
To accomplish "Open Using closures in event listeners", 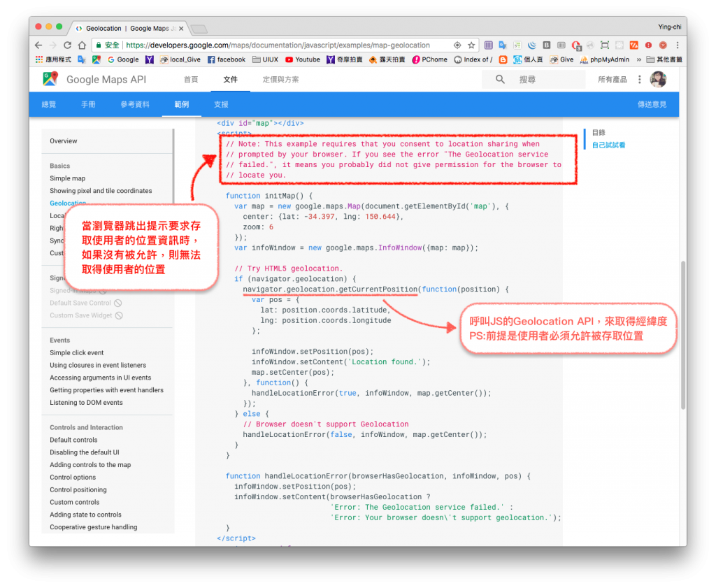I will tap(98, 365).
